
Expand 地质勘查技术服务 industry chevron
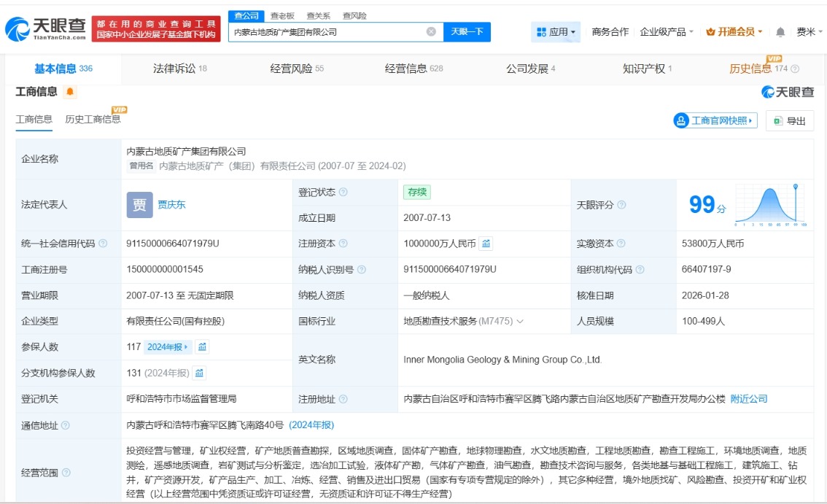[520, 322]
